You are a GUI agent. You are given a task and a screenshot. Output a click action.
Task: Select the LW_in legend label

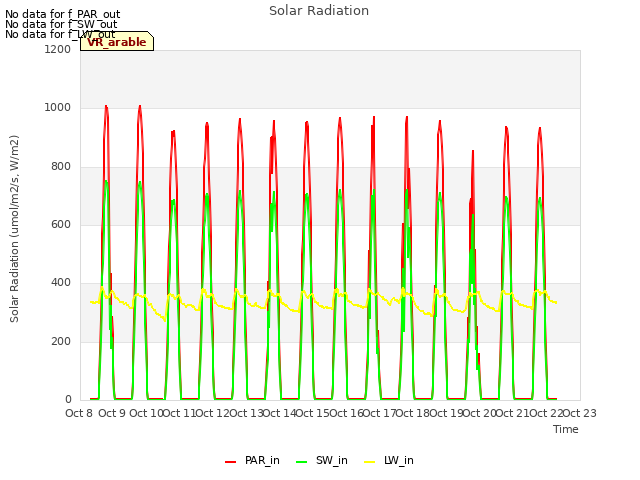(x=399, y=460)
